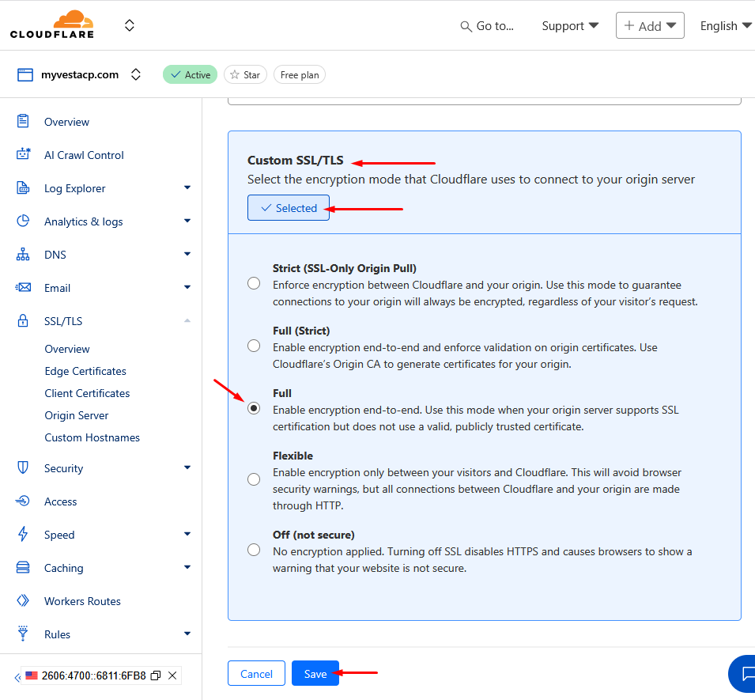Image resolution: width=755 pixels, height=700 pixels.
Task: Click the AI Crawl Control robot icon
Action: coord(23,154)
